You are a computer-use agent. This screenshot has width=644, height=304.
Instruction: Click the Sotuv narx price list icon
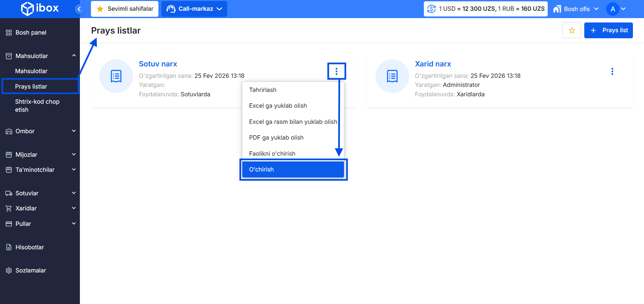click(x=116, y=76)
